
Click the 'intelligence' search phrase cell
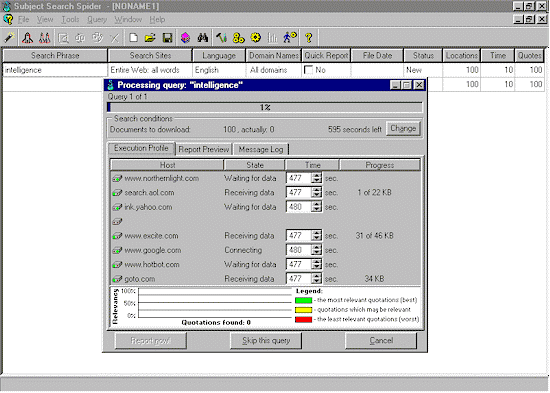point(55,70)
